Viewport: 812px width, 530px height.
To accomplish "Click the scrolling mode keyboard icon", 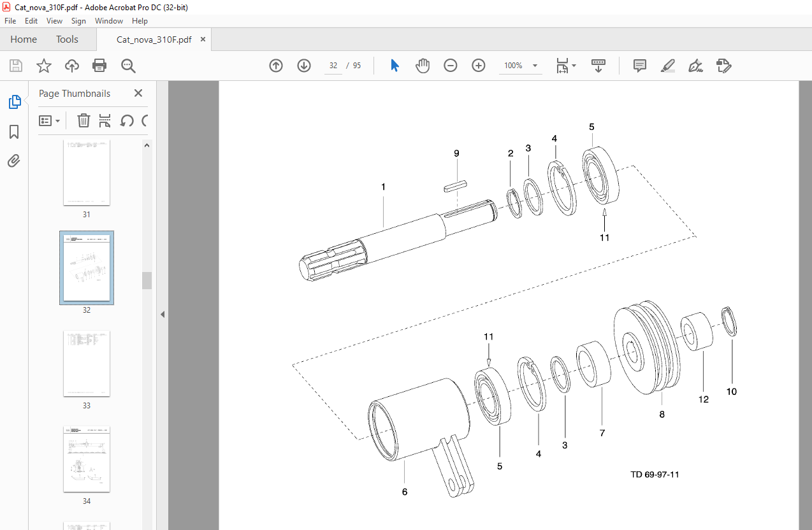I will (598, 66).
